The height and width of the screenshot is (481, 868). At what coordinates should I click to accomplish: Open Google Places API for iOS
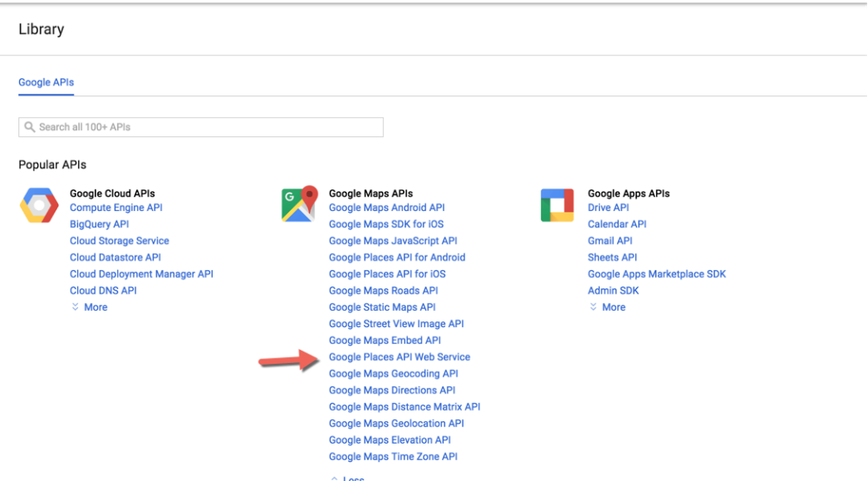(x=387, y=274)
